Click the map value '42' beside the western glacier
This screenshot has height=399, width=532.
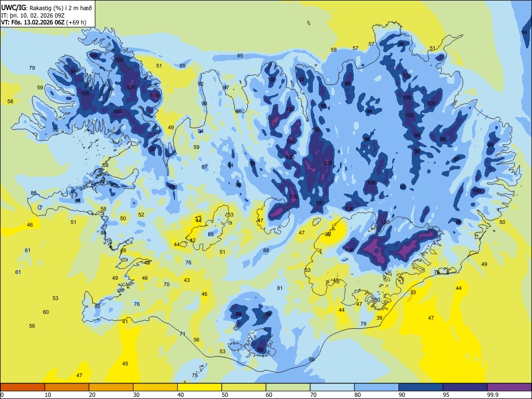tap(193, 240)
